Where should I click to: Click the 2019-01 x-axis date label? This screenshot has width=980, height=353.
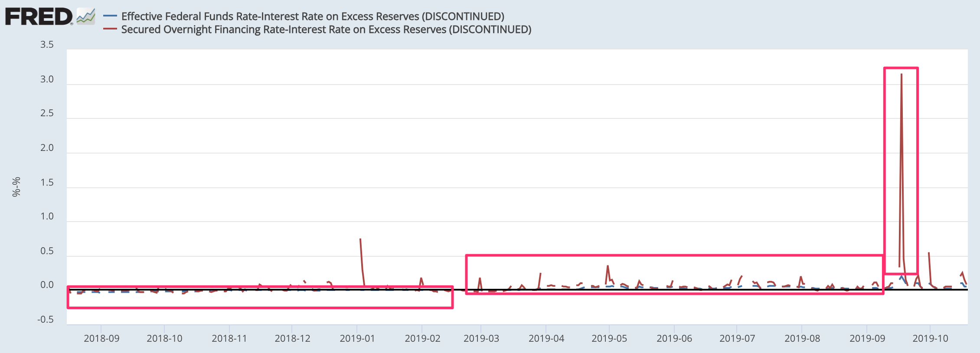(357, 339)
